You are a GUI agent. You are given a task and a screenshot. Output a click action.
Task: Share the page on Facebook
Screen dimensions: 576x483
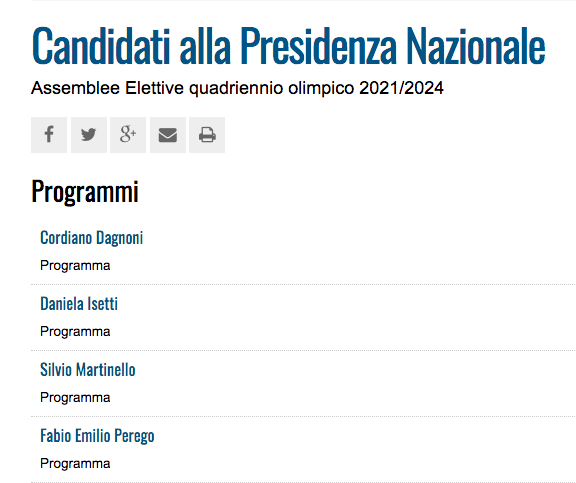point(49,135)
